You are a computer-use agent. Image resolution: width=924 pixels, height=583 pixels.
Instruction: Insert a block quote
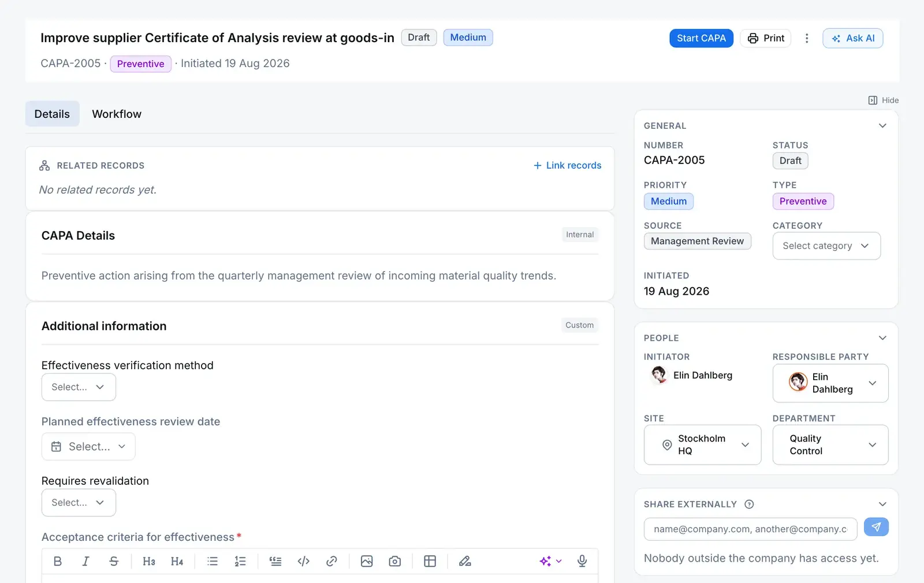point(275,561)
